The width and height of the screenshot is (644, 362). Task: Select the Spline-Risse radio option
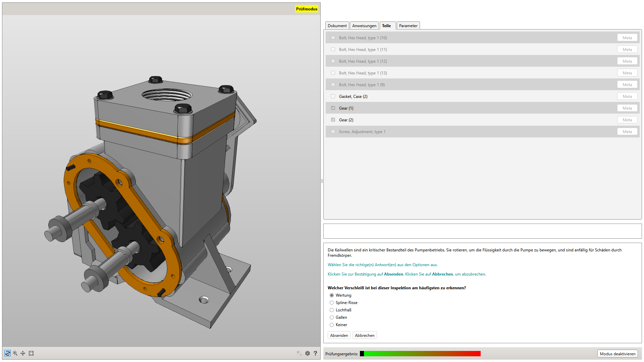[332, 303]
